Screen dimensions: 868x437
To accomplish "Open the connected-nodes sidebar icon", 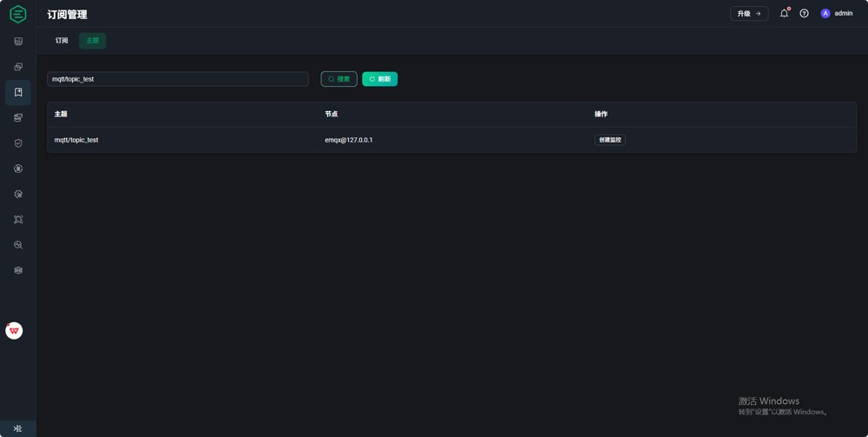I will 18,219.
